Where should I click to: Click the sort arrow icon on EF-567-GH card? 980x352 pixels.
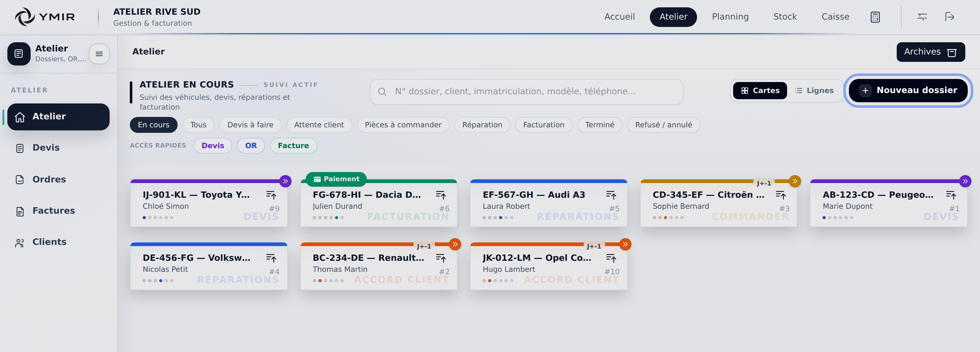click(611, 195)
